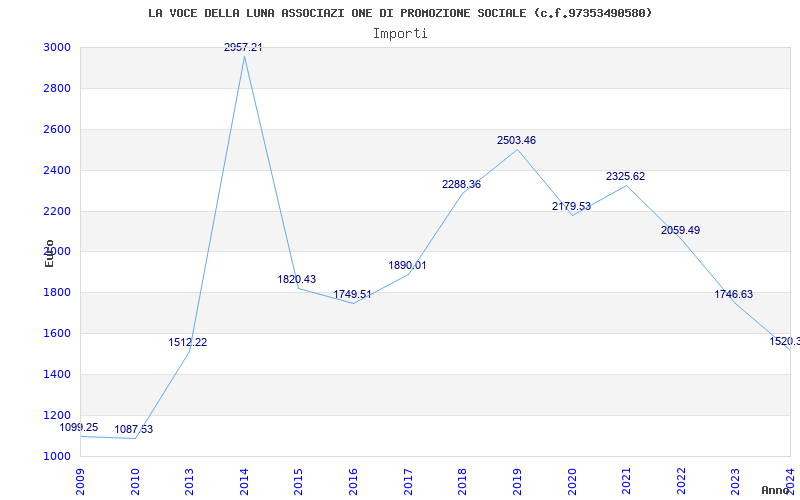This screenshot has height=500, width=800.
Task: Click the Euro y-axis title
Action: tap(49, 253)
